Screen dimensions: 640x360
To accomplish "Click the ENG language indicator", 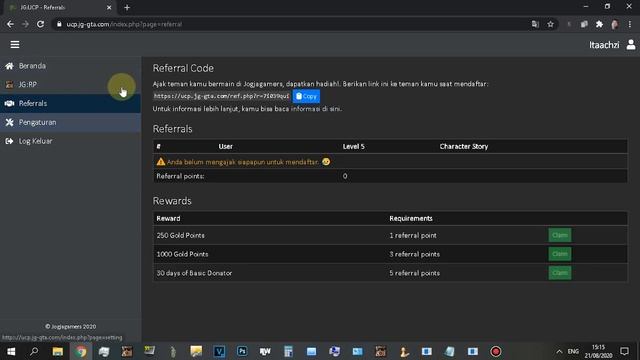I will [573, 351].
